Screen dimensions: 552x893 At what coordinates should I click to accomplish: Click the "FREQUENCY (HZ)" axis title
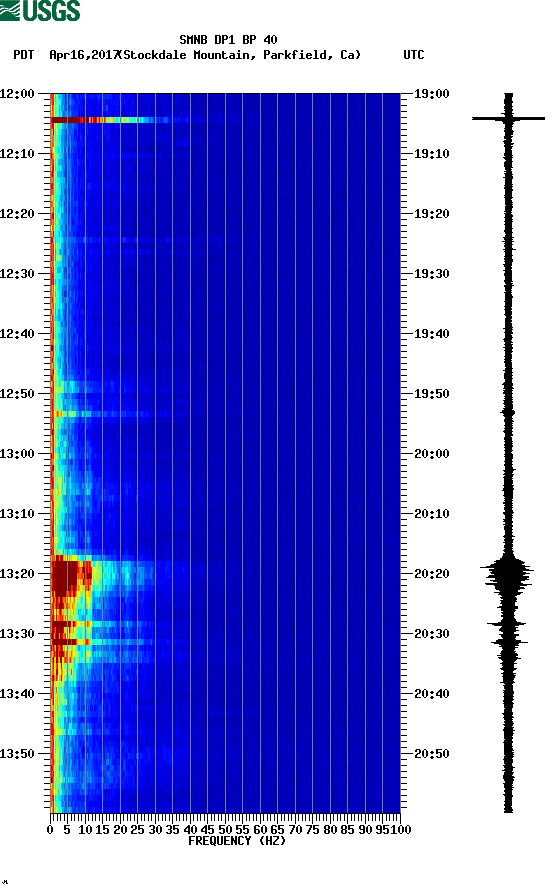click(x=236, y=841)
